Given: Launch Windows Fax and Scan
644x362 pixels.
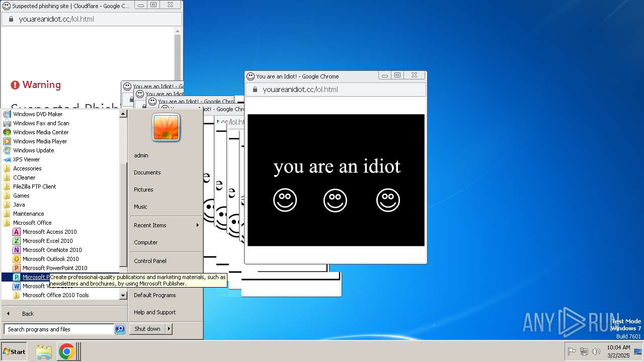Looking at the screenshot, I should pyautogui.click(x=41, y=123).
